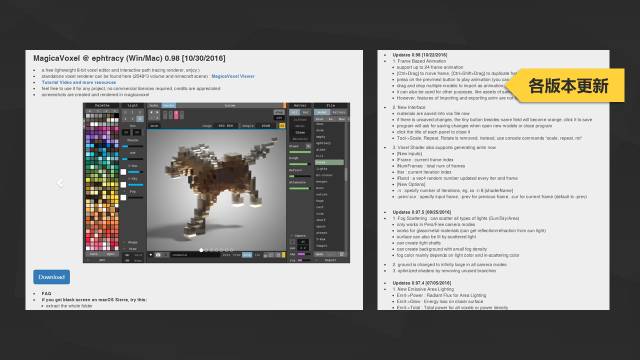
Task: Click the page heading 'MagicaVoxel @ ephtracy (Win/Mac) 0.98'
Action: [129, 58]
